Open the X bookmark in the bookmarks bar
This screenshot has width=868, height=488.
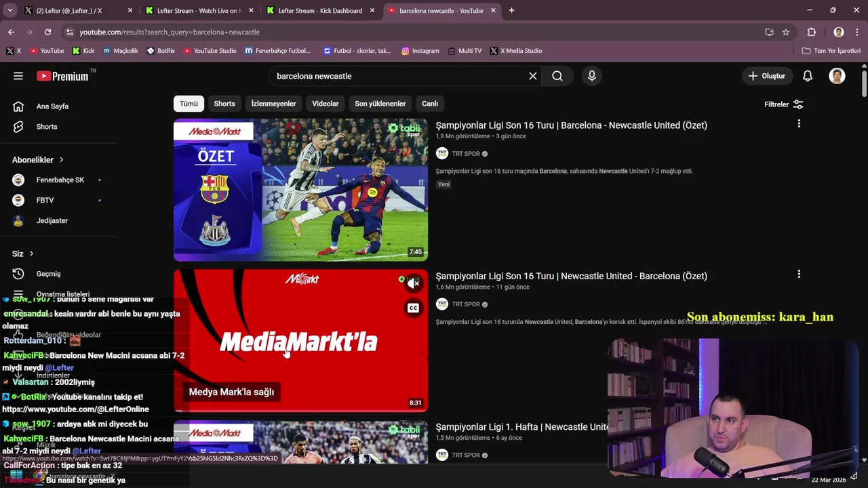click(x=14, y=51)
